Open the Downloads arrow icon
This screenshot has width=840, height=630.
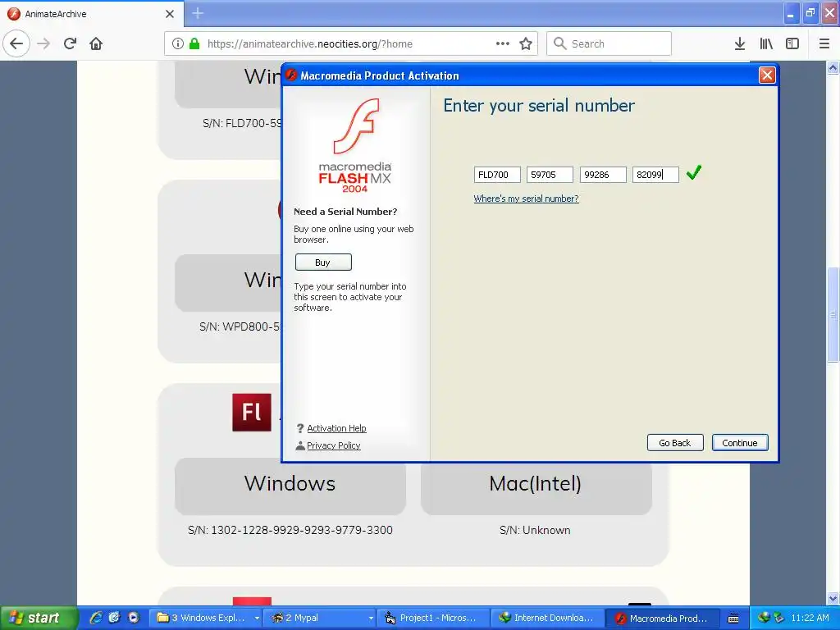pos(740,43)
